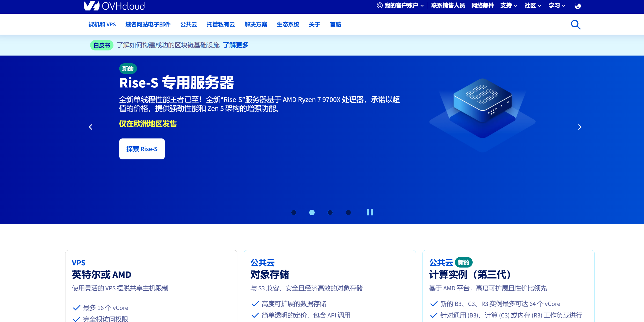644x322 pixels.
Task: Select the third carousel dot
Action: click(x=330, y=213)
